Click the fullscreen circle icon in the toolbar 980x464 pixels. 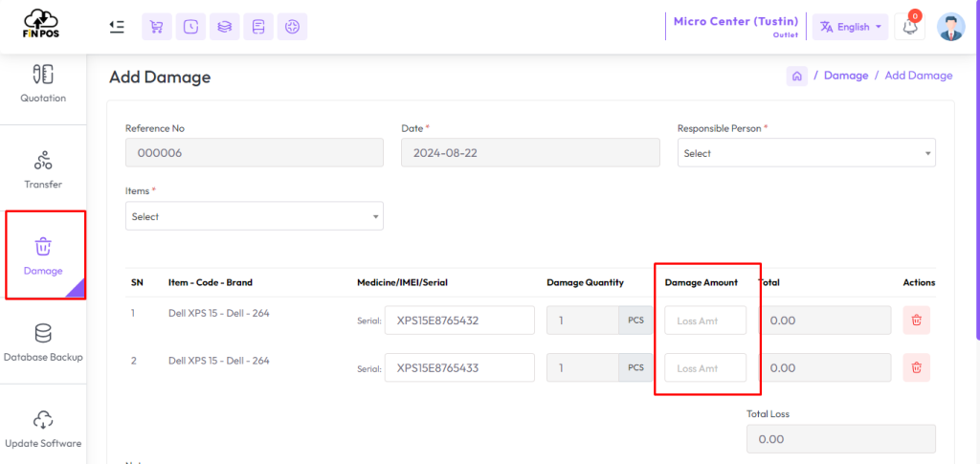(292, 27)
